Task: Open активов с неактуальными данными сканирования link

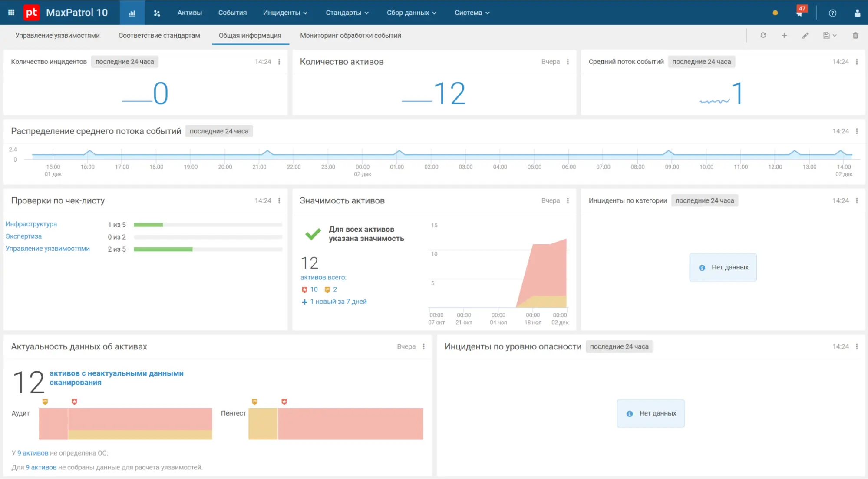Action: pyautogui.click(x=116, y=378)
